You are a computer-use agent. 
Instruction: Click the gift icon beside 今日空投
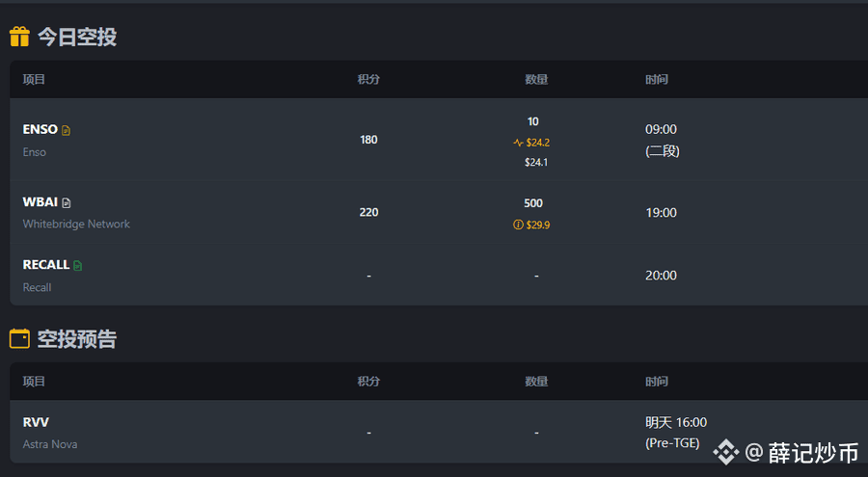[x=19, y=37]
